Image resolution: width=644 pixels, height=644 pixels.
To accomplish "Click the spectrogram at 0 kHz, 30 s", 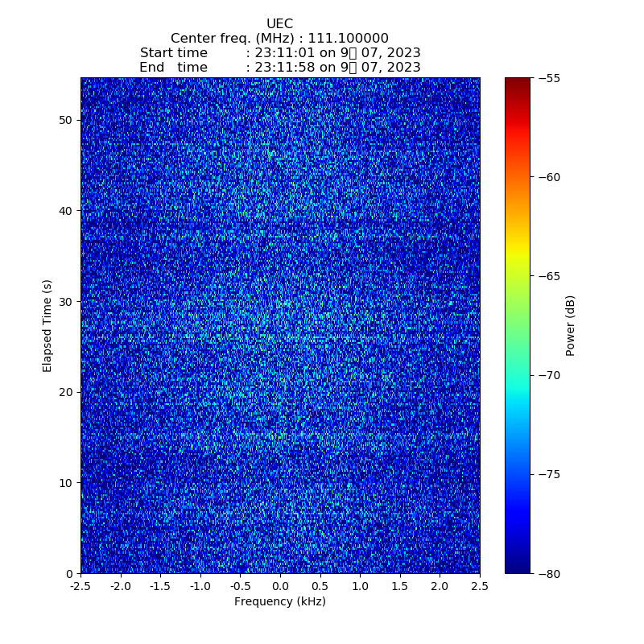I will click(x=280, y=301).
